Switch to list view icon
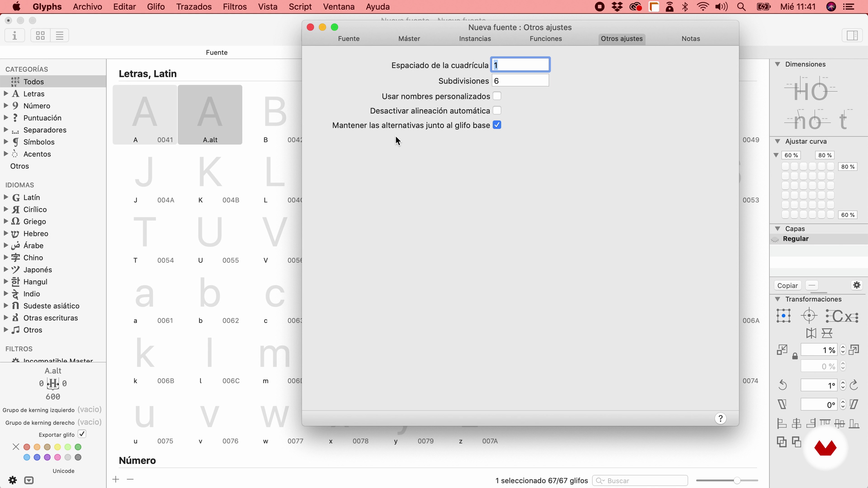The height and width of the screenshot is (488, 868). coord(60,35)
